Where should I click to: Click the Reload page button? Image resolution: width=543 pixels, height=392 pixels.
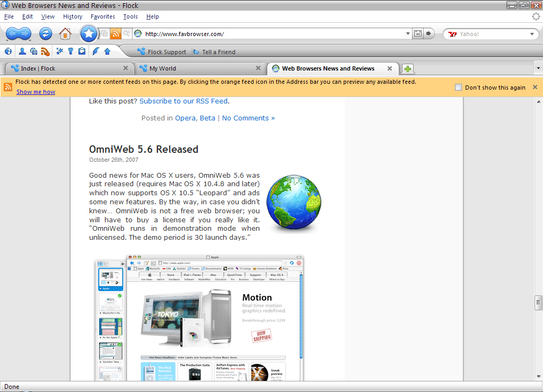point(46,34)
